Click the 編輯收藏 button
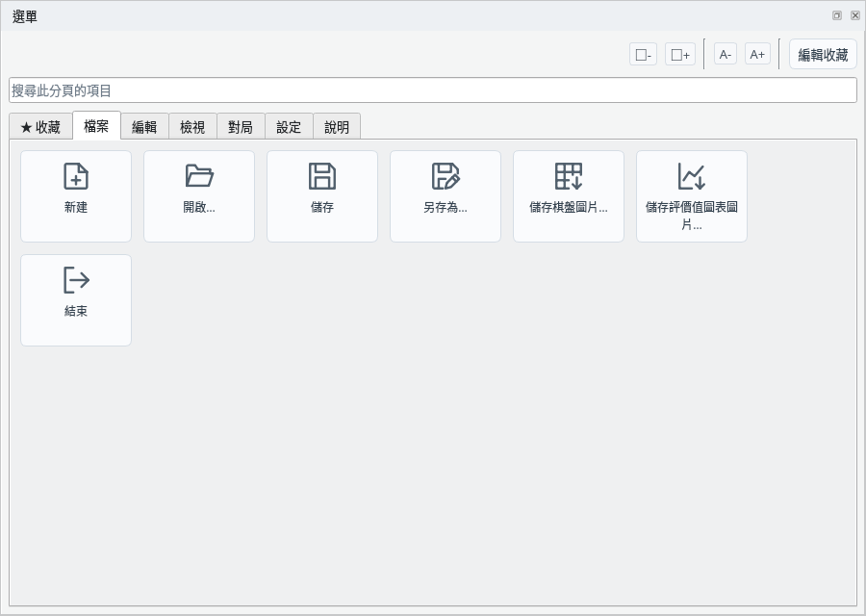 pos(823,54)
